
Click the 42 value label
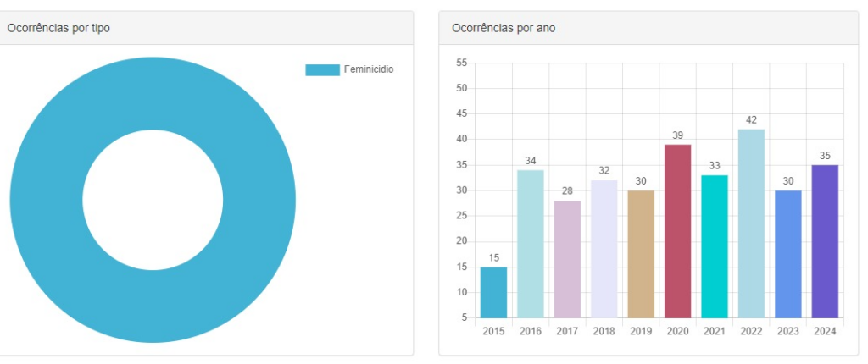[751, 120]
